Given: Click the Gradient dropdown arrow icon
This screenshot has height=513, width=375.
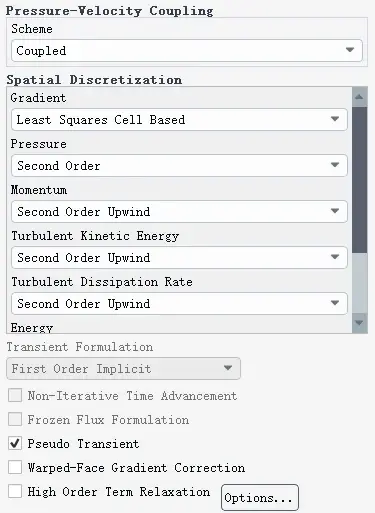Looking at the screenshot, I should (335, 119).
